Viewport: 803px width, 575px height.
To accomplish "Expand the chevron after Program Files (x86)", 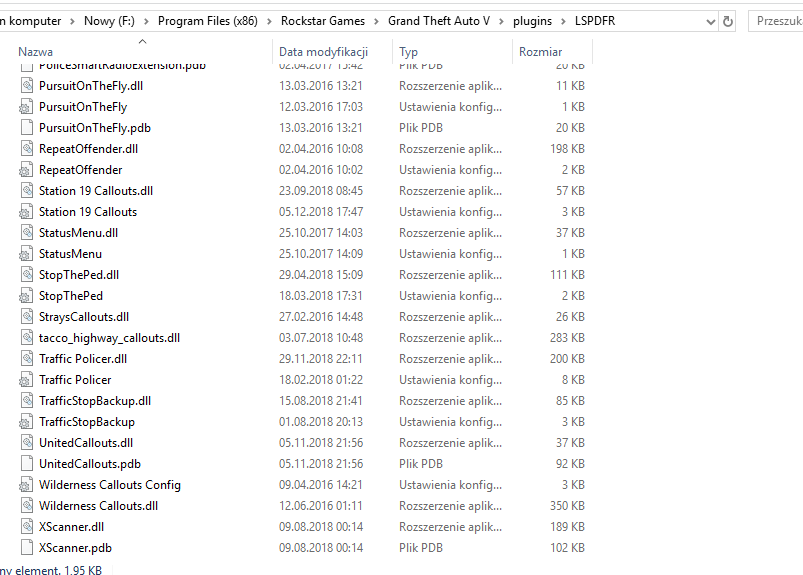I will pyautogui.click(x=269, y=22).
